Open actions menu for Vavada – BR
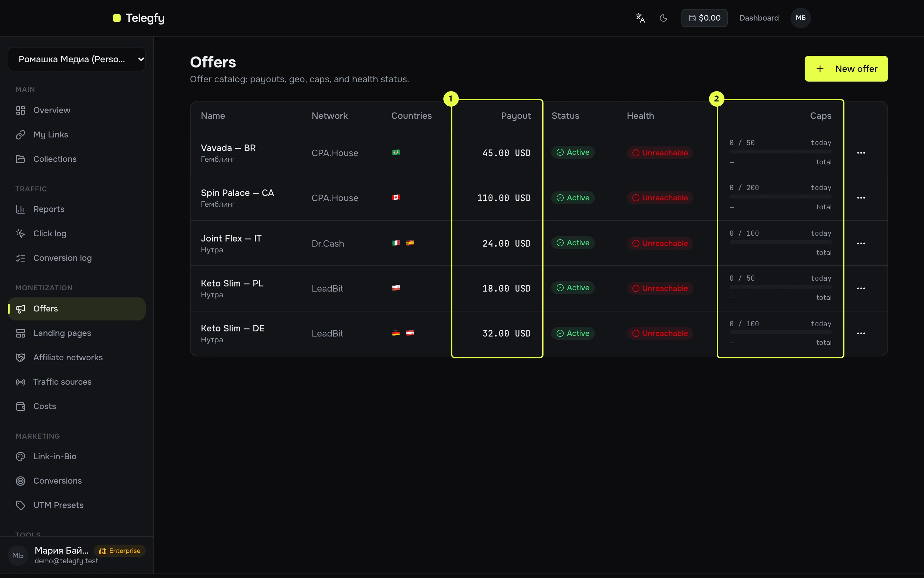Viewport: 924px width, 578px height. click(x=861, y=153)
